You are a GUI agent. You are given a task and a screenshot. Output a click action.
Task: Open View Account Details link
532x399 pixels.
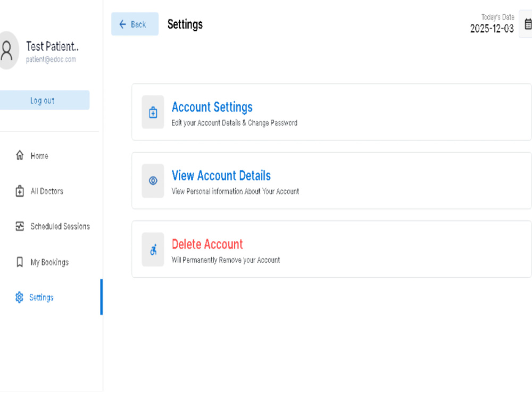point(221,176)
